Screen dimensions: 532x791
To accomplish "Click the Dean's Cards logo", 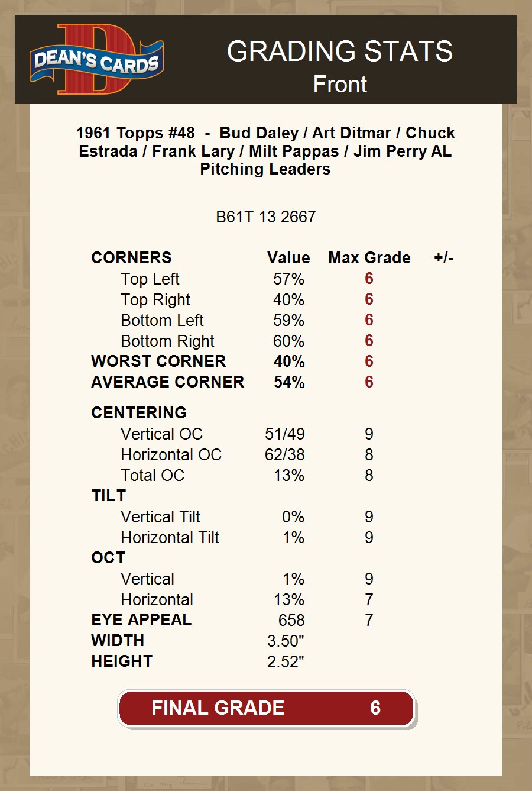I will (97, 60).
